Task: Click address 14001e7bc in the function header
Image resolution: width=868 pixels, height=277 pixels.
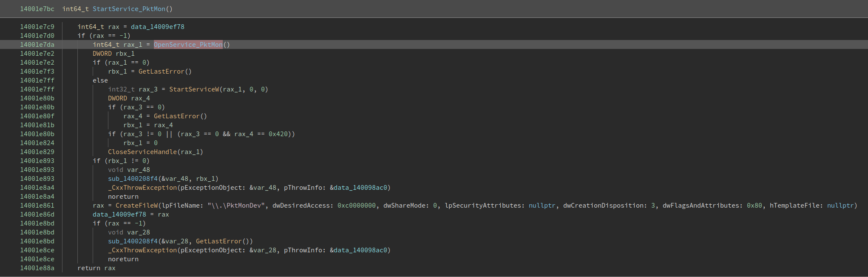Action: click(x=37, y=9)
